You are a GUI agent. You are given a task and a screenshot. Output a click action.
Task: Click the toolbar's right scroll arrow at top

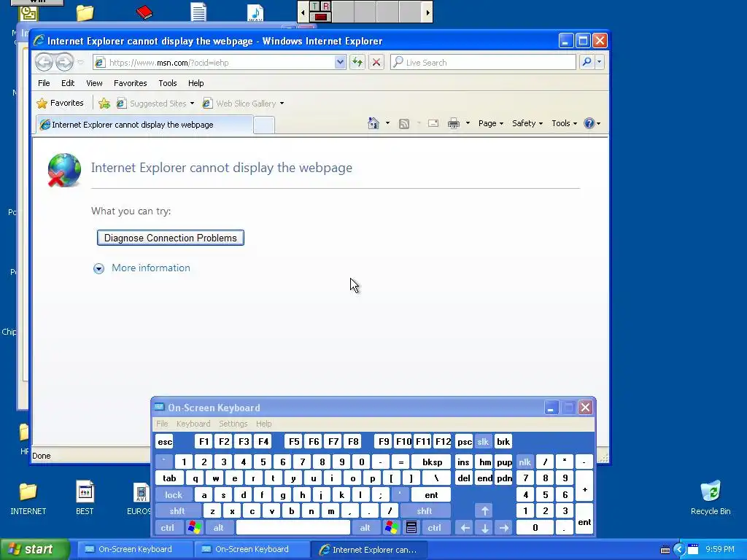pos(427,12)
